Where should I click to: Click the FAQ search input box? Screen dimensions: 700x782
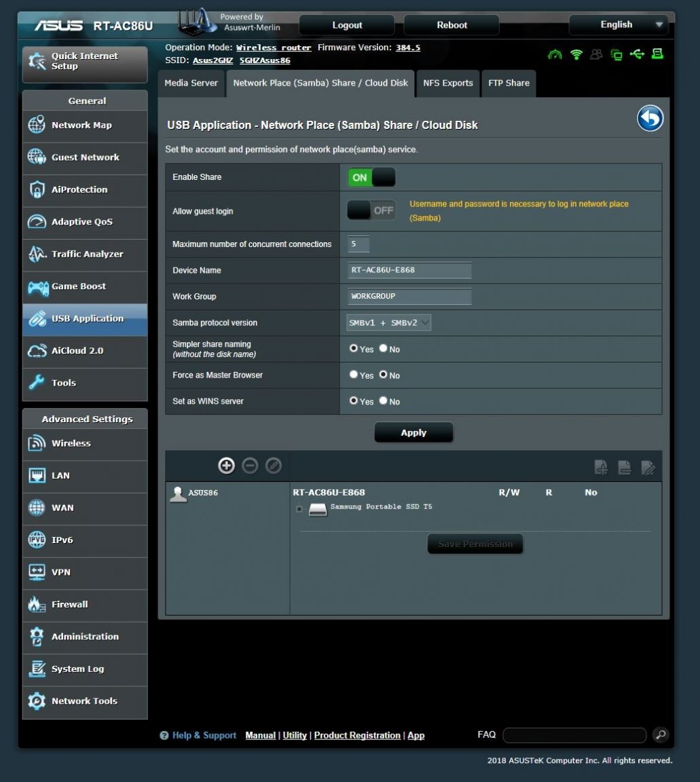(x=575, y=735)
